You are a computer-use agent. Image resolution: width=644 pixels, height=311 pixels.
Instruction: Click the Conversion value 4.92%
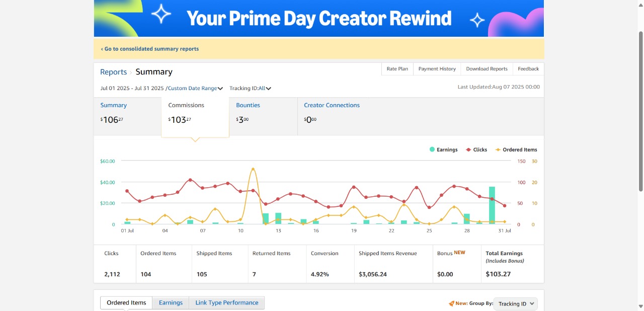[x=320, y=274]
